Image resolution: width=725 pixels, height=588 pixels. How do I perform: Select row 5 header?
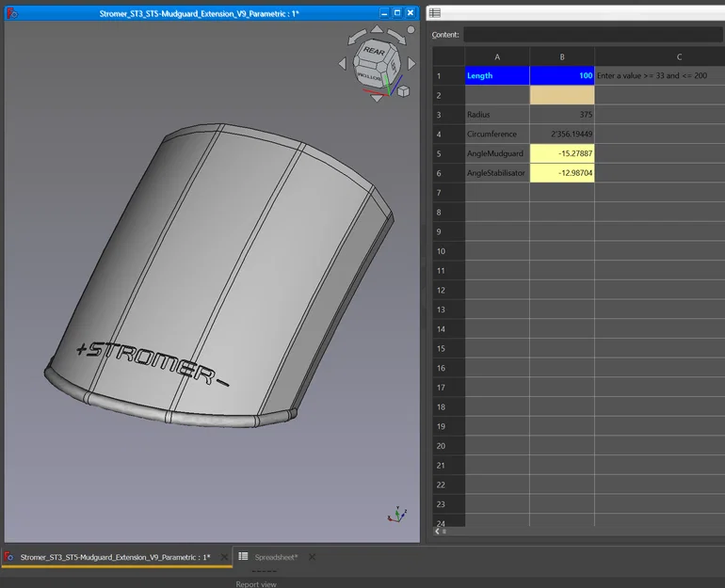(x=448, y=153)
